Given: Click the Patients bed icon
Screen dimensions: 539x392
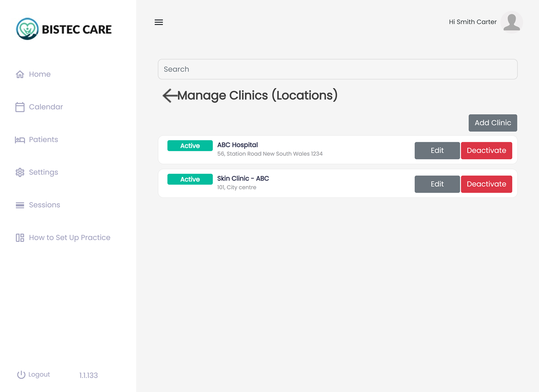Looking at the screenshot, I should (x=19, y=139).
